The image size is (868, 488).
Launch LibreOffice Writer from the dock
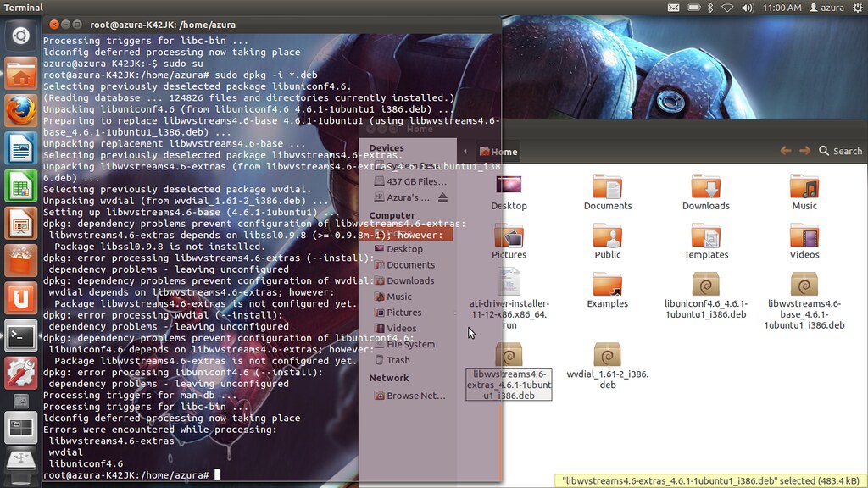(20, 149)
